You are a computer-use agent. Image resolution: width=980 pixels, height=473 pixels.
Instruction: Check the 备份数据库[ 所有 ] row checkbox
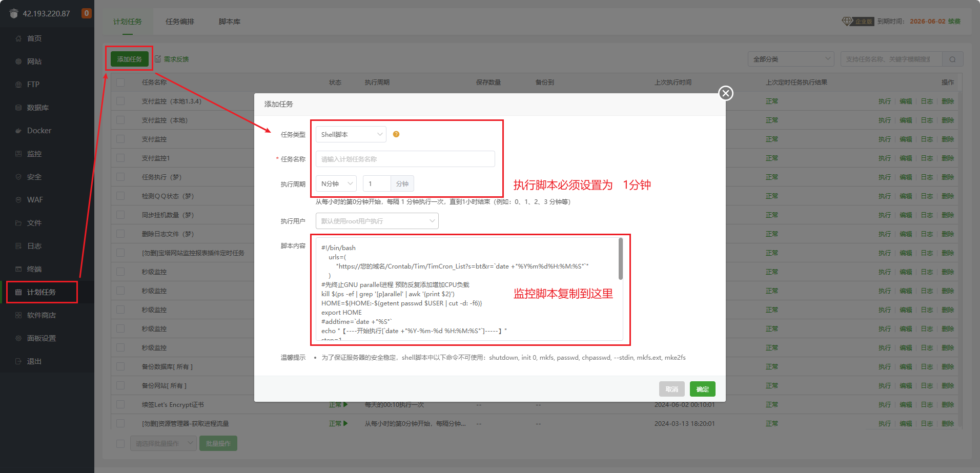tap(120, 367)
